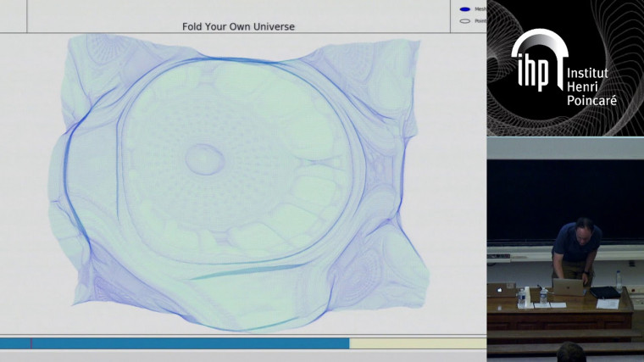Click the open silver laptop on the desk

click(x=568, y=287)
